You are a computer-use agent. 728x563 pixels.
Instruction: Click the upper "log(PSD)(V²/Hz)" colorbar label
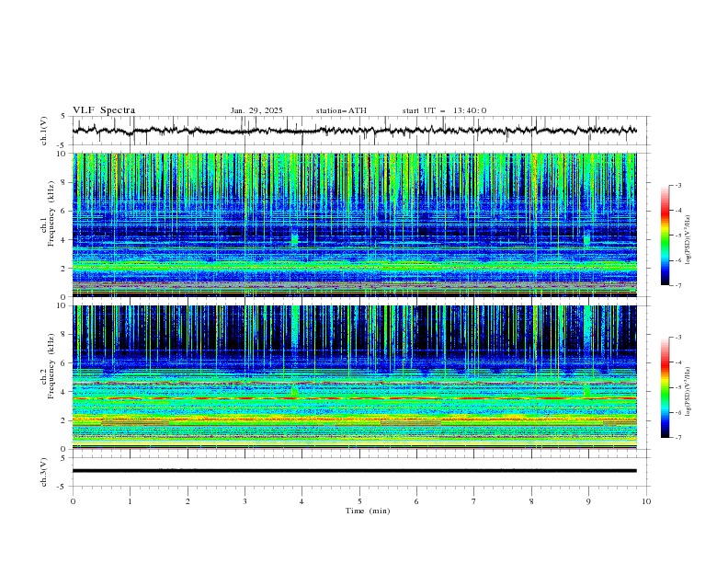688,240
